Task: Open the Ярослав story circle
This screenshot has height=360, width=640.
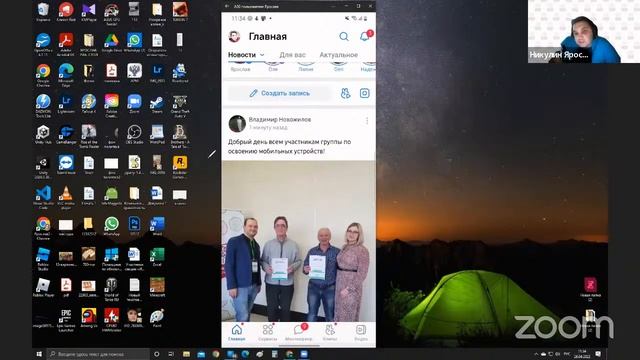Action: tap(240, 66)
